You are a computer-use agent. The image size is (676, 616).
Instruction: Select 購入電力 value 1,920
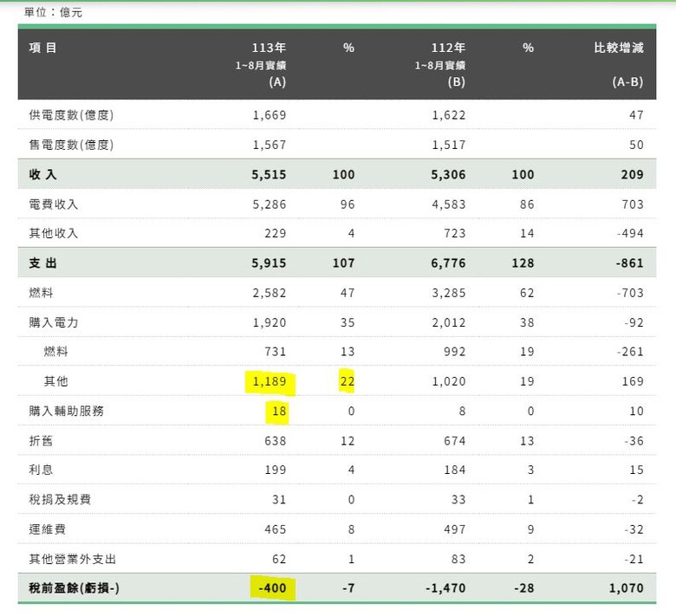[x=270, y=322]
